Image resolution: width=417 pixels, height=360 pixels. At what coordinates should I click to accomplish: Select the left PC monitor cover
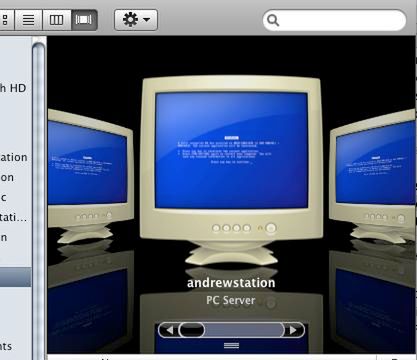click(91, 177)
